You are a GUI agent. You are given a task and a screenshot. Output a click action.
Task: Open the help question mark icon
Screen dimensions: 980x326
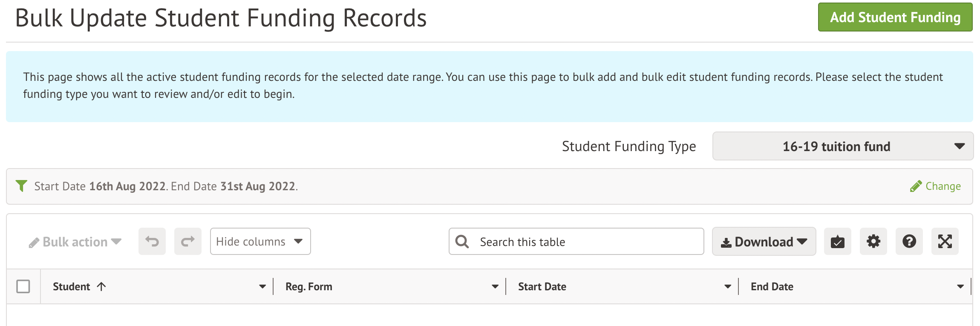(909, 241)
